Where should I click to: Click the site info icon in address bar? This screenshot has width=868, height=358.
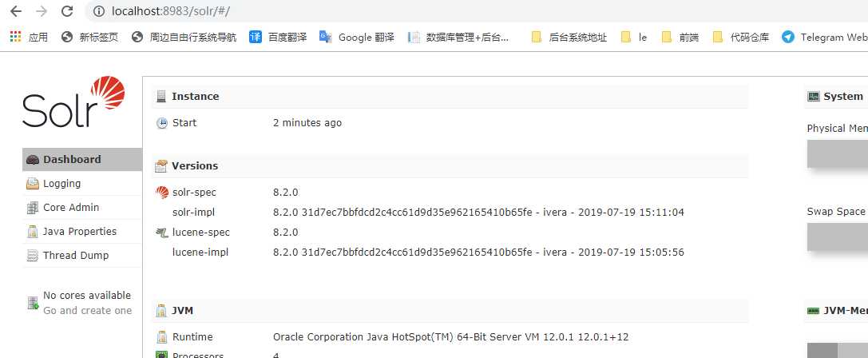[98, 11]
